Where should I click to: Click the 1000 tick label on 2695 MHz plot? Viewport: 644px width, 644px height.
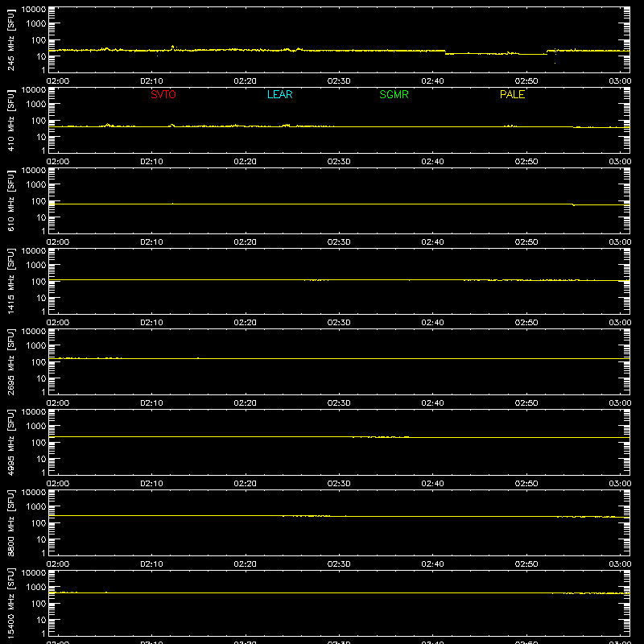36,346
